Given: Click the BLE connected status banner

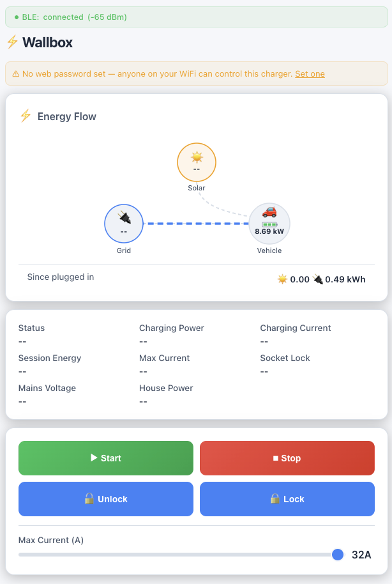Looking at the screenshot, I should point(197,17).
